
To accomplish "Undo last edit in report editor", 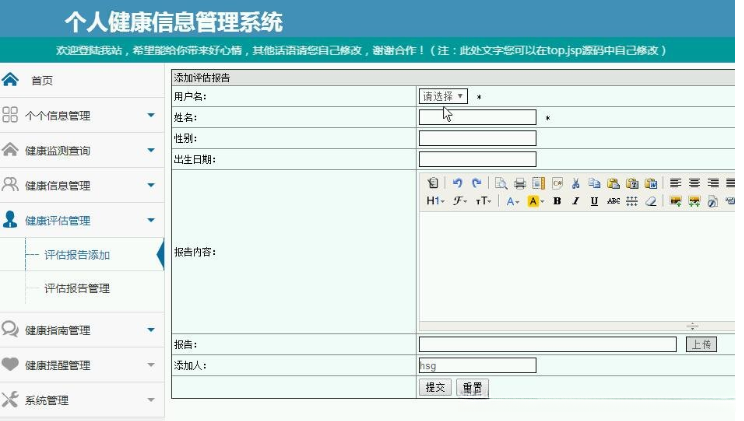I will click(457, 183).
